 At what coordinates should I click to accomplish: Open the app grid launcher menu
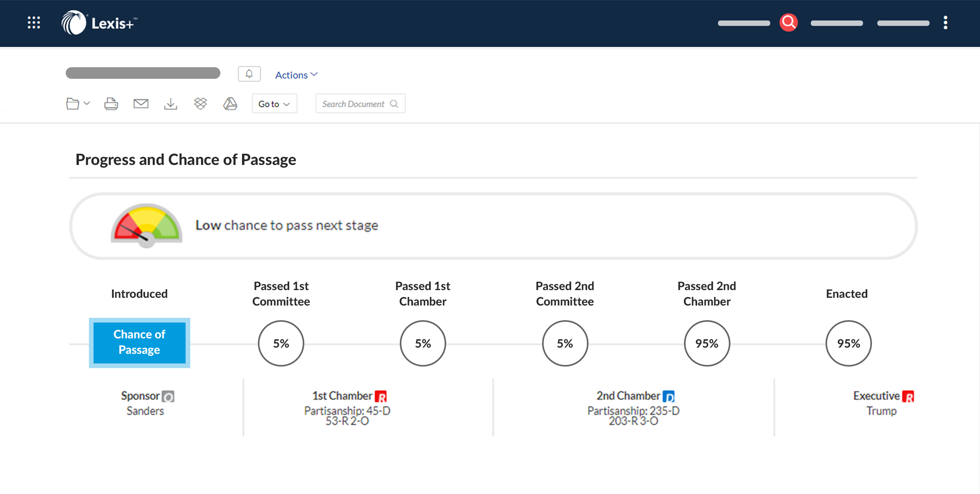click(x=34, y=23)
